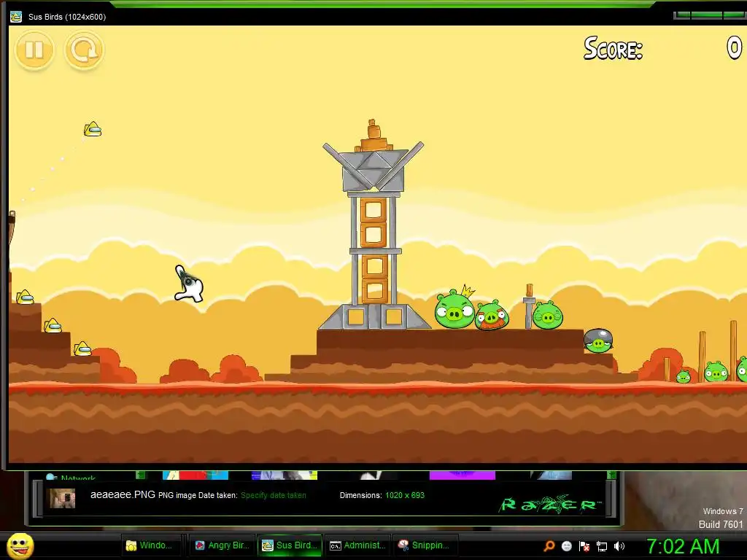
Task: Click the Dimensions 1020 x 693 value
Action: click(x=405, y=495)
